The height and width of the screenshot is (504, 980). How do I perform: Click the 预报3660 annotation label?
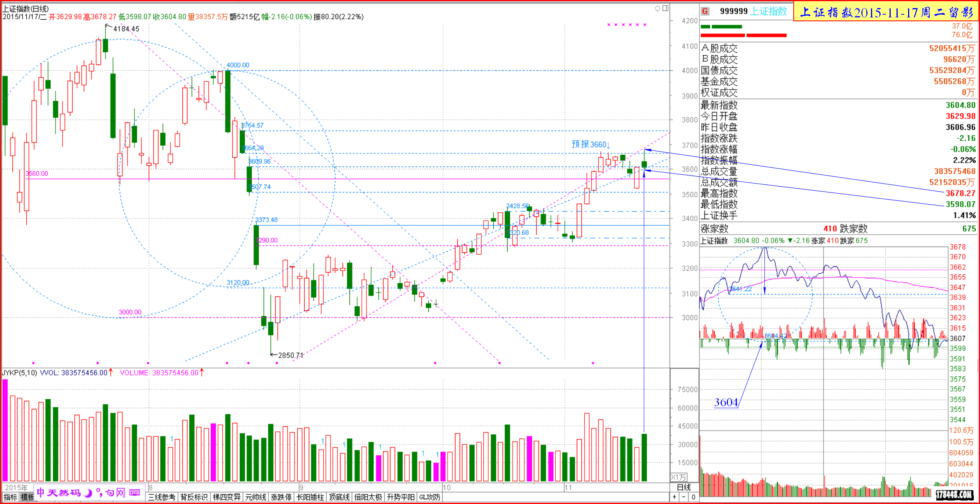pos(590,145)
